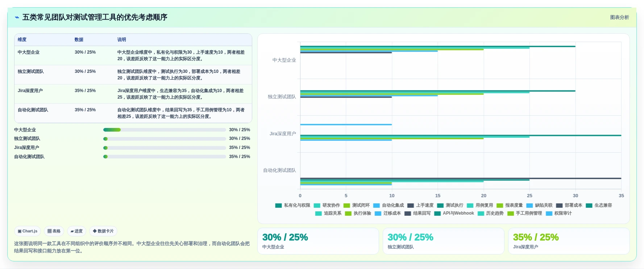Select the Jira深度用户 table row label
The width and height of the screenshot is (644, 269).
pos(30,91)
